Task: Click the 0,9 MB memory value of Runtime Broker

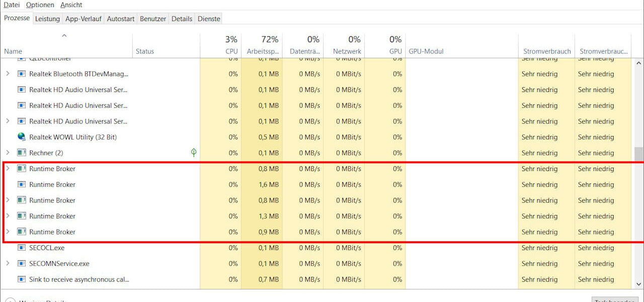Action: point(269,232)
